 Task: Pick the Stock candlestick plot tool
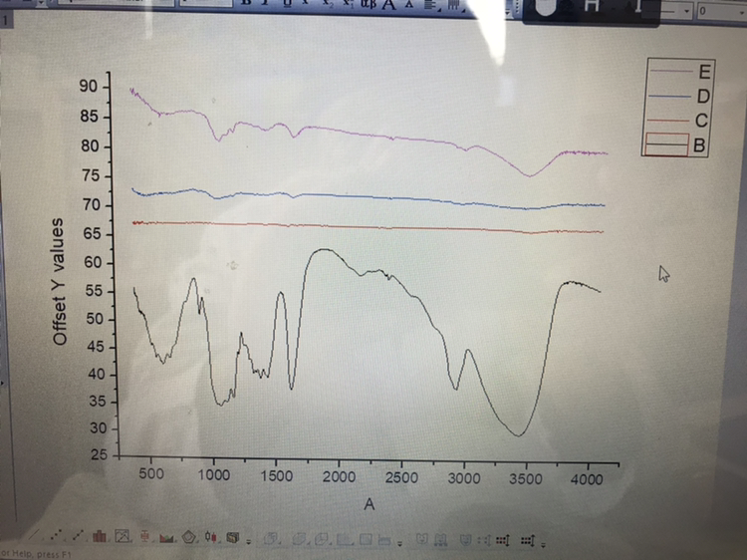click(x=210, y=537)
